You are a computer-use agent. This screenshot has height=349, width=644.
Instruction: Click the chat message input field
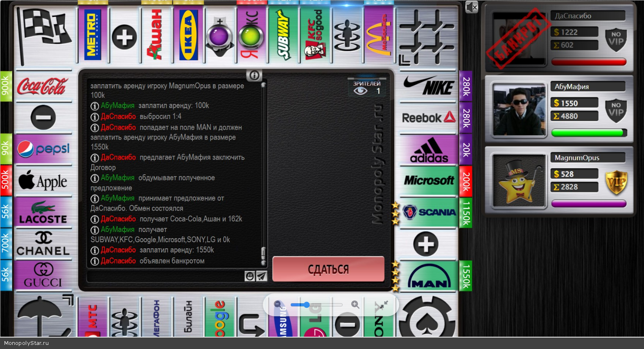coord(166,276)
